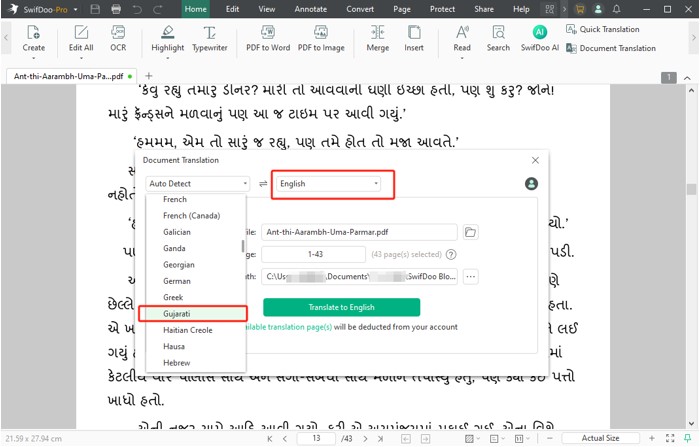Click the Undo arrow
The image size is (700, 447).
[137, 9]
